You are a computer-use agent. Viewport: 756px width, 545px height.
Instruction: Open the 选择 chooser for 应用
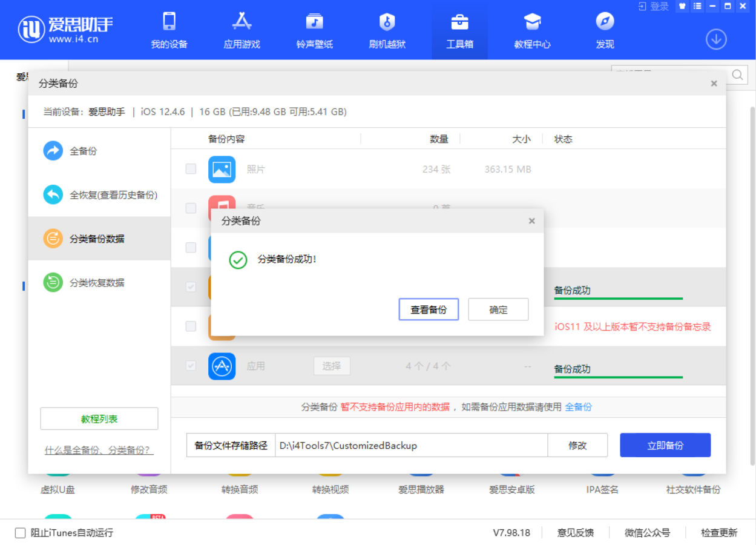331,365
